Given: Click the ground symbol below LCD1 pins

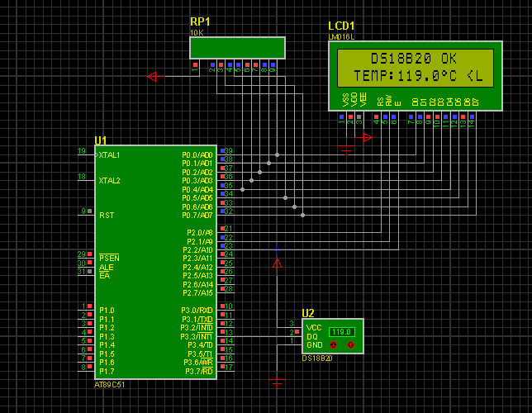Looking at the screenshot, I should pyautogui.click(x=346, y=146).
